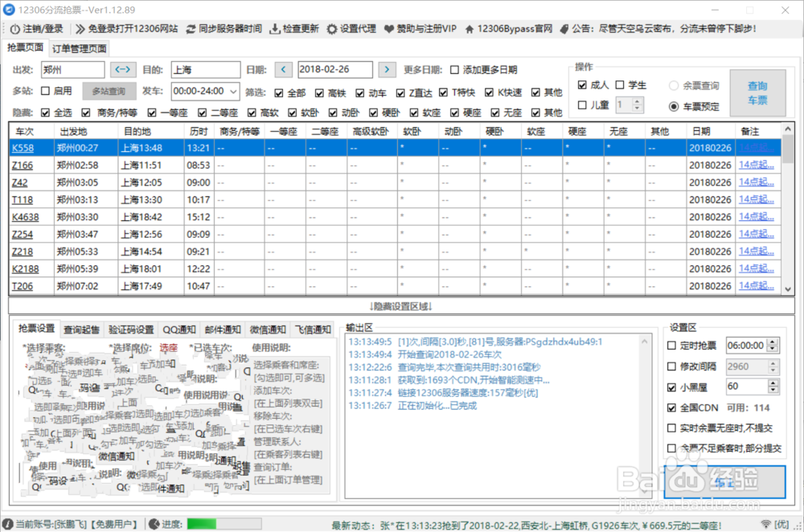
Task: Check 实时余票无座时,不提交
Action: 671,428
